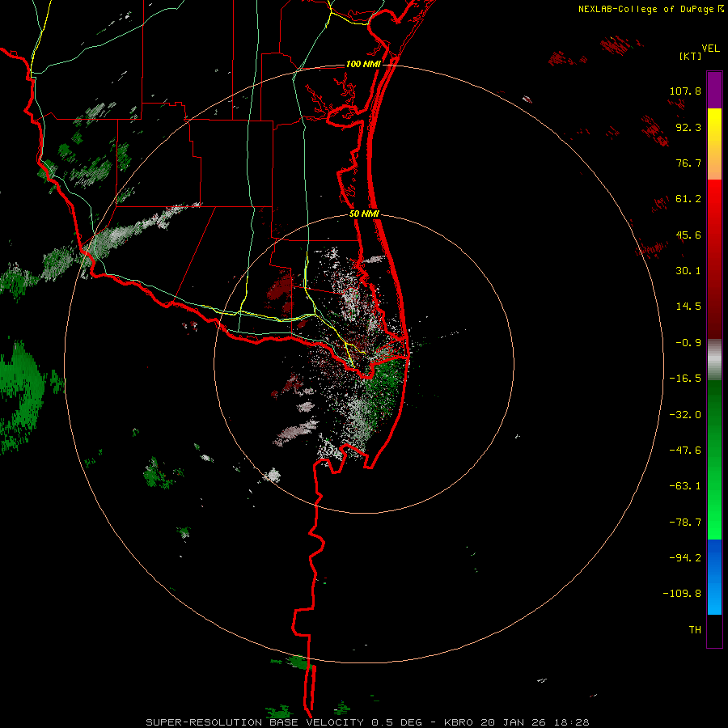Screen dimensions: 728x728
Task: Select the -94.2 legend value
Action: pyautogui.click(x=685, y=558)
